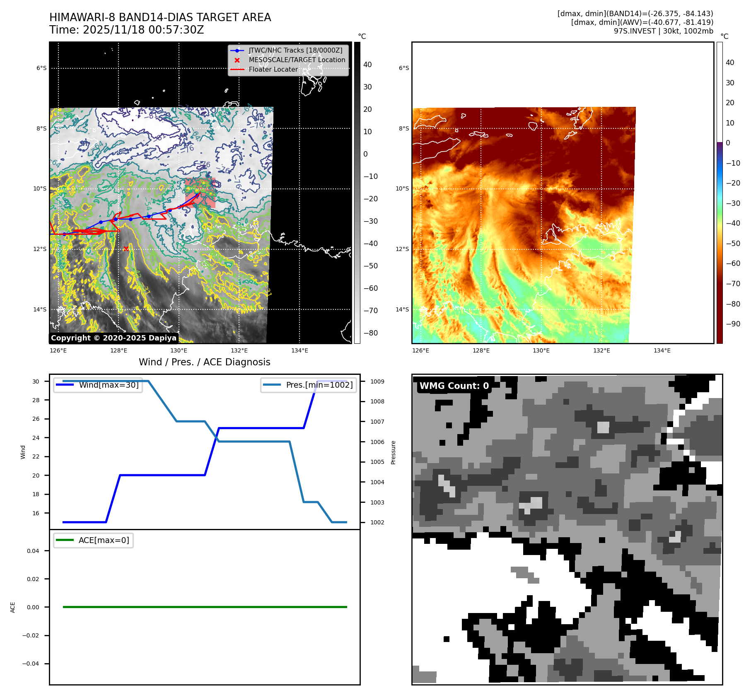This screenshot has width=751, height=700.
Task: Click the WMG Count: 0 label
Action: coord(454,386)
